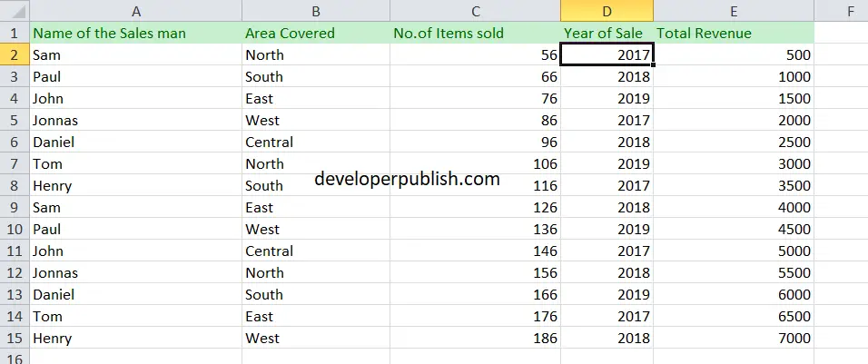The height and width of the screenshot is (364, 868).
Task: Click 'Area Covered' header cell
Action: click(x=316, y=33)
